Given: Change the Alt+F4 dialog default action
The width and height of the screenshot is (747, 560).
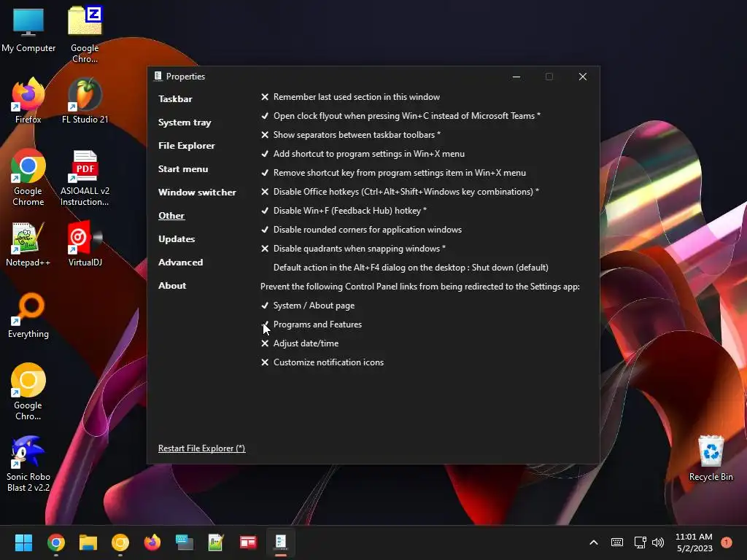Looking at the screenshot, I should click(x=411, y=268).
